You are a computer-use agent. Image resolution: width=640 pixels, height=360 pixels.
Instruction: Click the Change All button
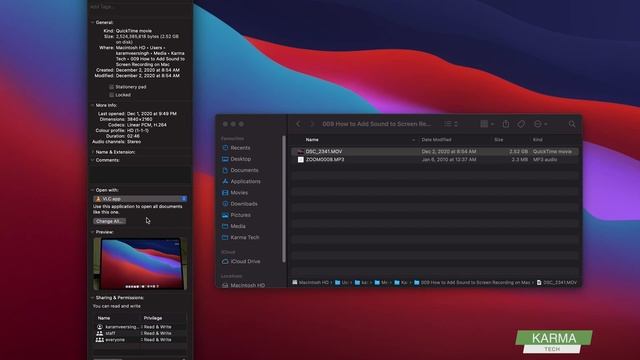coord(109,221)
